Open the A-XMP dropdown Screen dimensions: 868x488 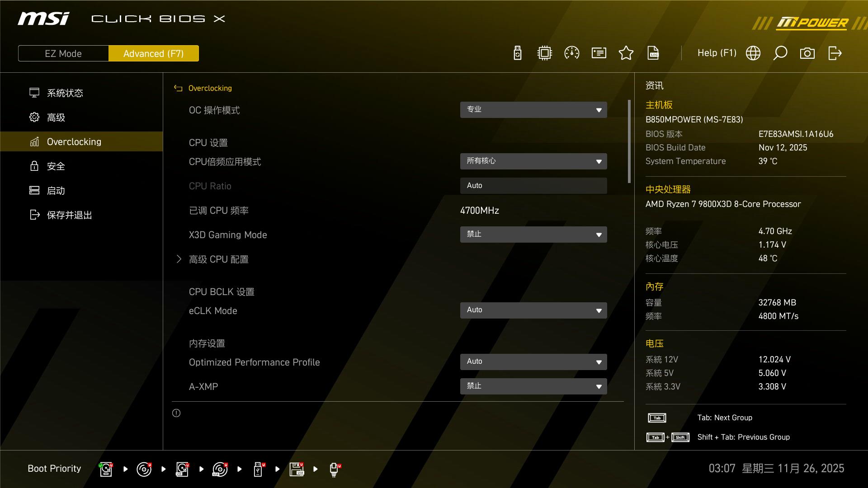click(x=533, y=386)
